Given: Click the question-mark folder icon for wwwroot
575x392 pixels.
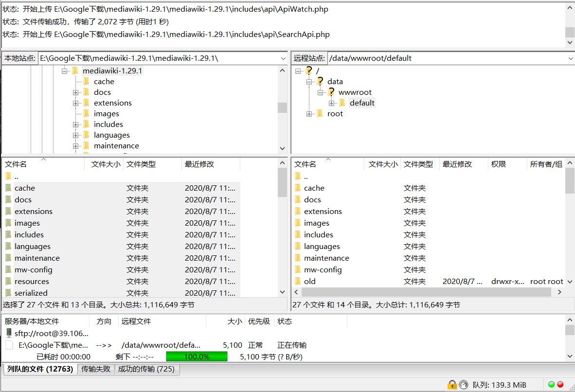Looking at the screenshot, I should tap(331, 91).
